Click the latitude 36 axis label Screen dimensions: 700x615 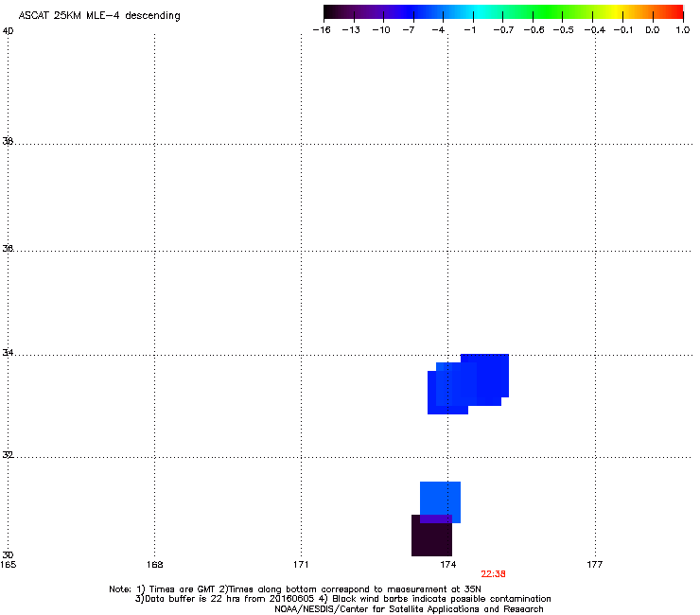tap(8, 248)
